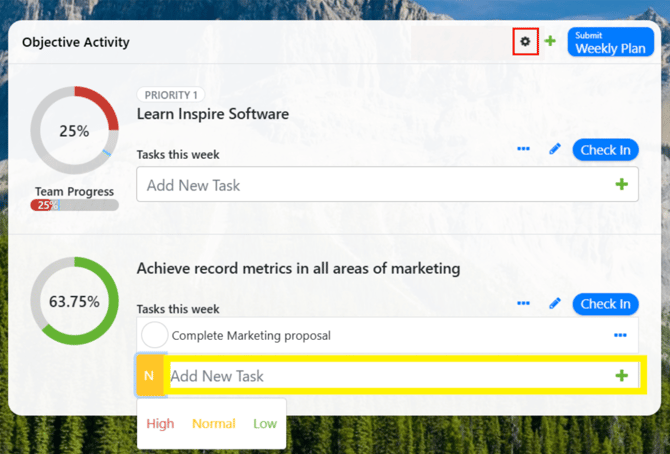This screenshot has width=670, height=454.
Task: Click the 25% progress ring
Action: pyautogui.click(x=74, y=130)
